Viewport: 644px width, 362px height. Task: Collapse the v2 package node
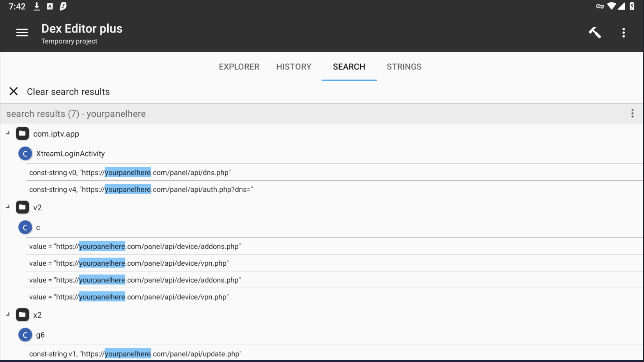pyautogui.click(x=8, y=207)
